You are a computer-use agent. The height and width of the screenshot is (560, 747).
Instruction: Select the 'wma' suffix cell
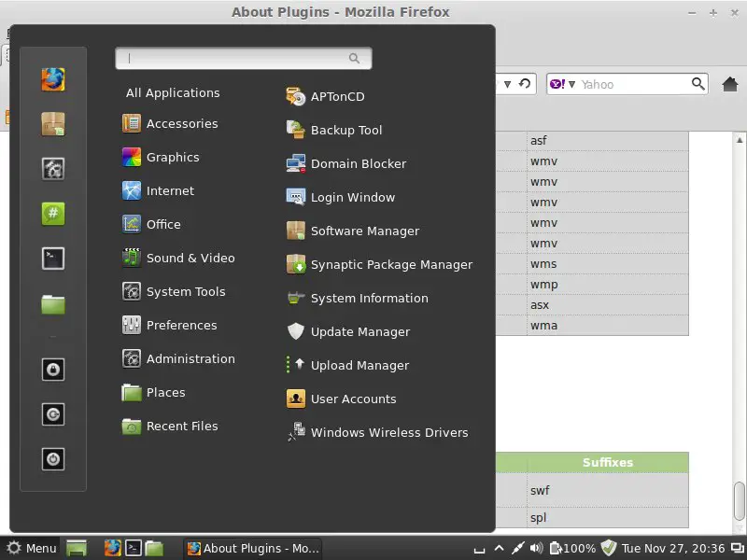608,325
